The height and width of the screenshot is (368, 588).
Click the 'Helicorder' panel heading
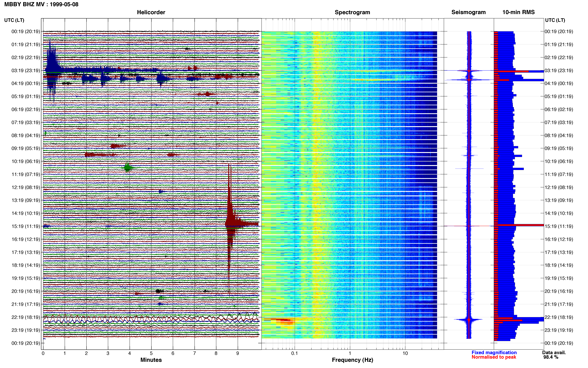point(151,12)
